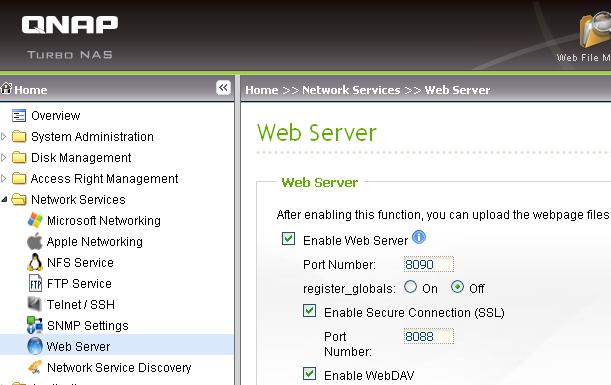Click the Home house icon in sidebar
This screenshot has height=385, width=611.
(x=6, y=88)
